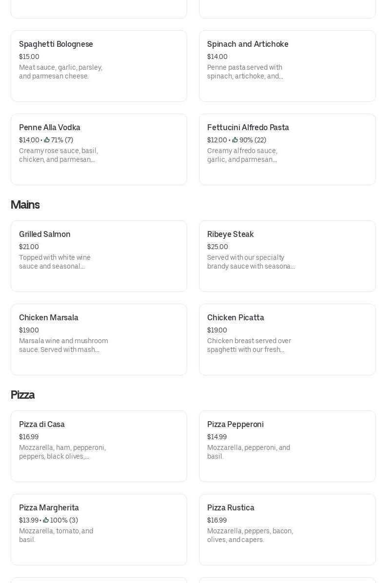The image size is (392, 583).
Task: Choose Fettucini Alfredo Pasta card
Action: (x=287, y=150)
